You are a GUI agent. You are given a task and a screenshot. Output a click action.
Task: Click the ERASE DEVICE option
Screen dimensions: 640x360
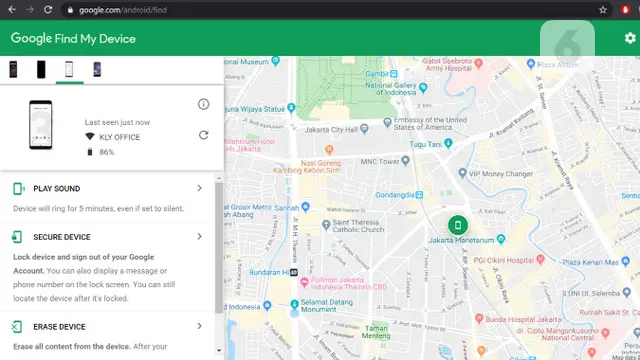point(60,327)
